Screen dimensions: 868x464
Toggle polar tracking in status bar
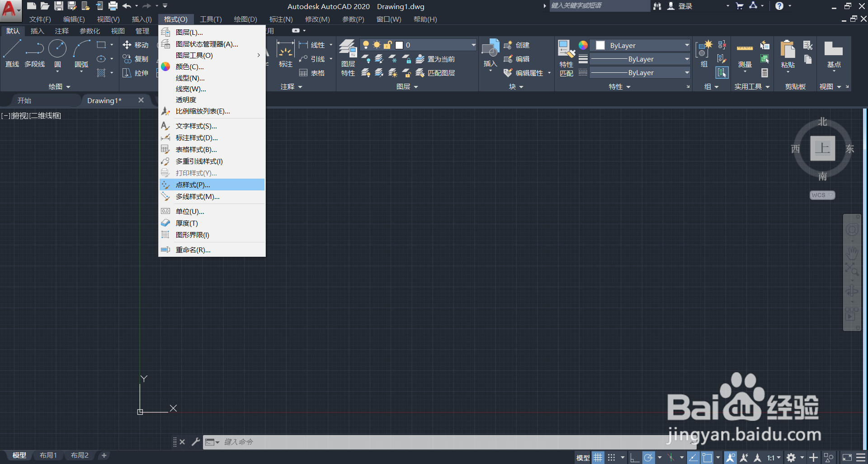[648, 458]
